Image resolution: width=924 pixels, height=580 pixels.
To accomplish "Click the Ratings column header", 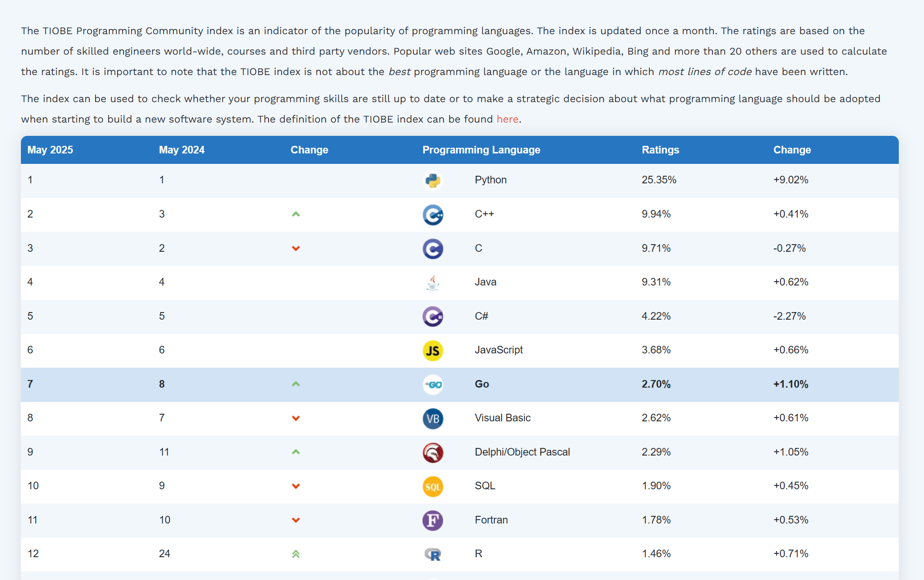I will pyautogui.click(x=660, y=150).
